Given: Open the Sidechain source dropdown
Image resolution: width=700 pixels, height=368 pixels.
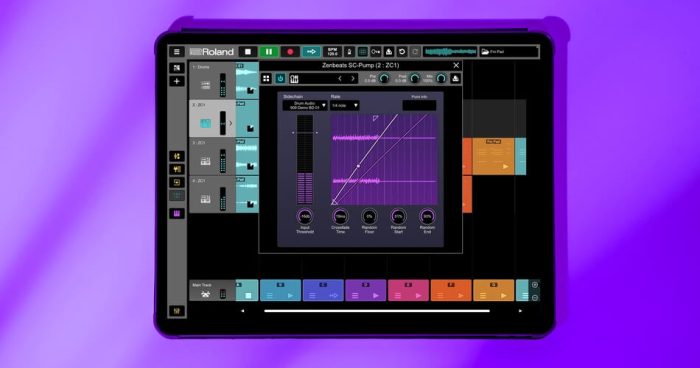Looking at the screenshot, I should 304,105.
